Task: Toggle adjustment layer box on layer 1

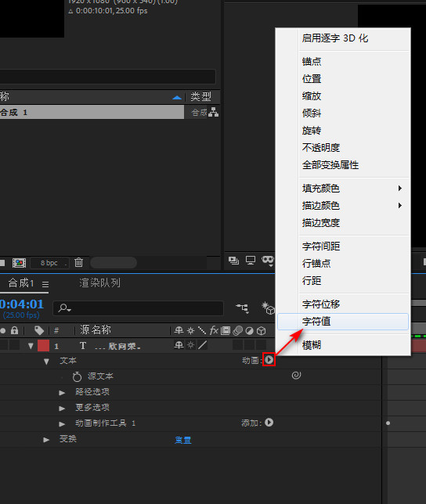Action: click(x=249, y=345)
